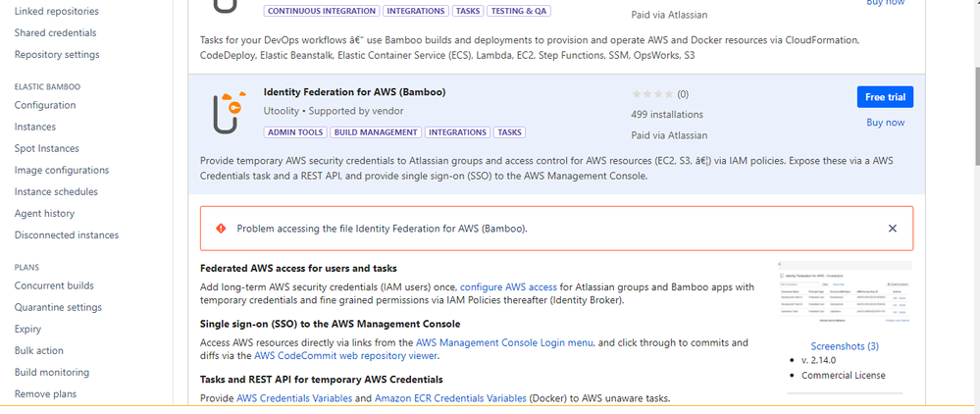Open Spot Instances page

point(47,148)
